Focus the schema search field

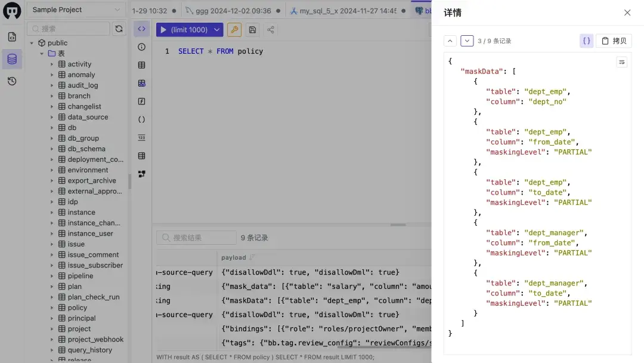pos(69,29)
